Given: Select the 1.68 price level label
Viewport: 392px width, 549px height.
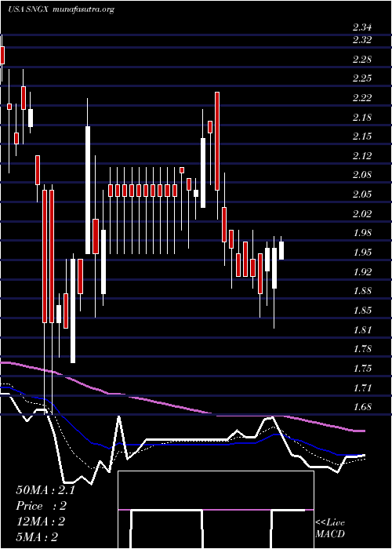Looking at the screenshot, I should (362, 407).
